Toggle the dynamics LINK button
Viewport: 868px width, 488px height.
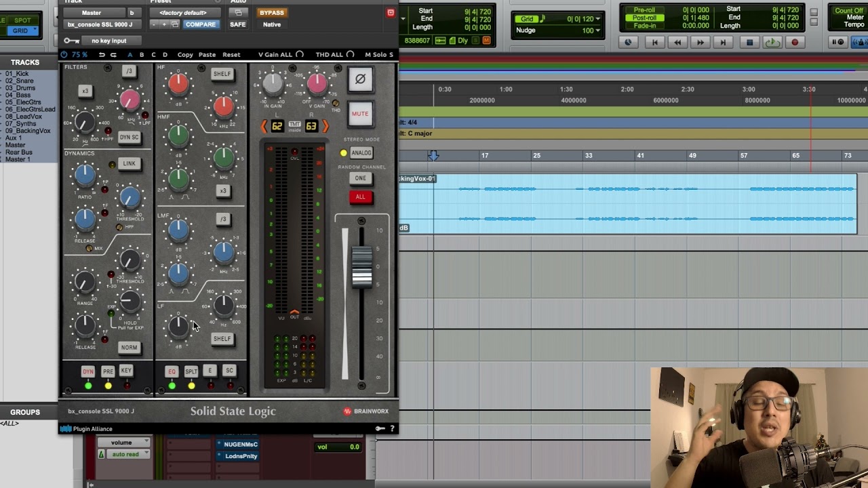(129, 163)
